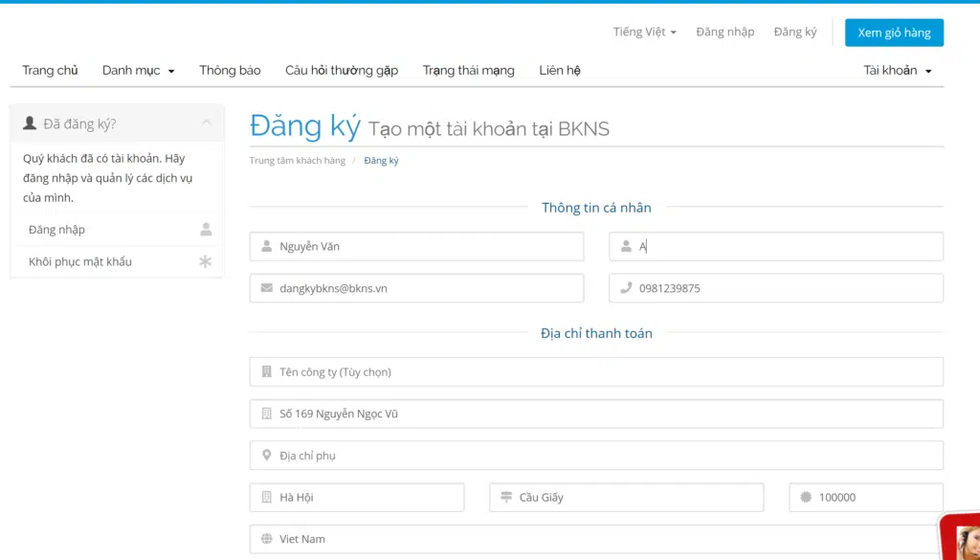Click the Xem giỏ hàng button

(894, 33)
